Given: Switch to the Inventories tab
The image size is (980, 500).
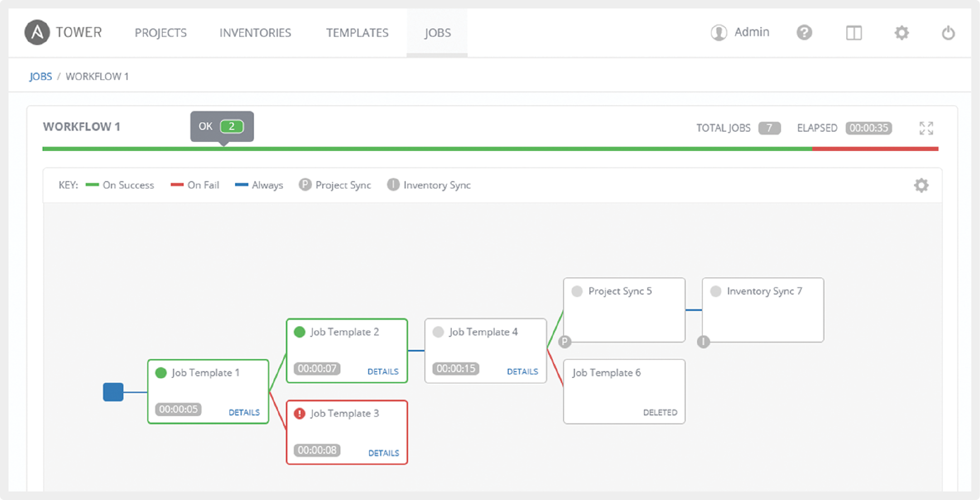Looking at the screenshot, I should coord(255,32).
